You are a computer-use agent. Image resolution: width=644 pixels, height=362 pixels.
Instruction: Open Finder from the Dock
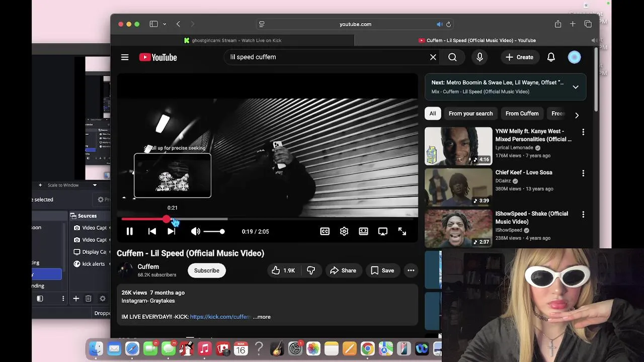click(96, 348)
